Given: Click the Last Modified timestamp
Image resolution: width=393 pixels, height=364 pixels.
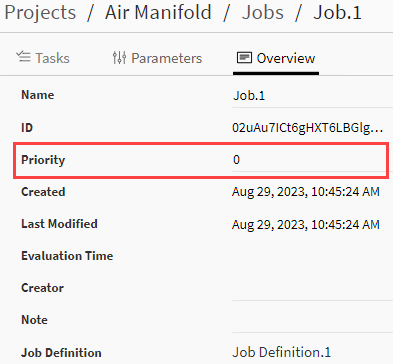Looking at the screenshot, I should [x=306, y=224].
